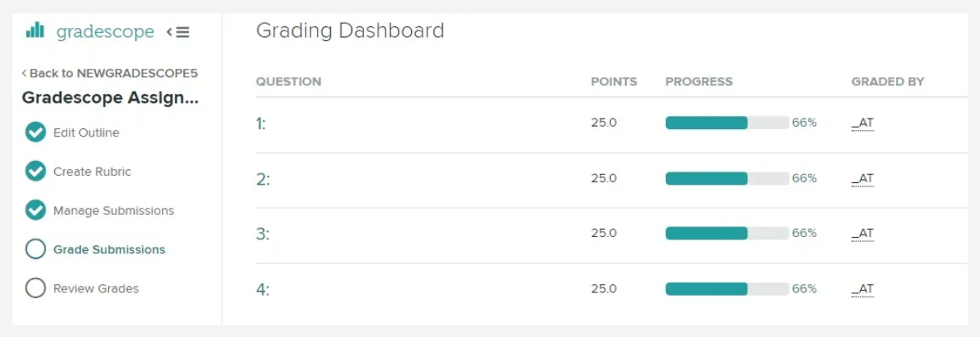The image size is (980, 337).
Task: Open the _AT grader link for question 2
Action: click(863, 178)
